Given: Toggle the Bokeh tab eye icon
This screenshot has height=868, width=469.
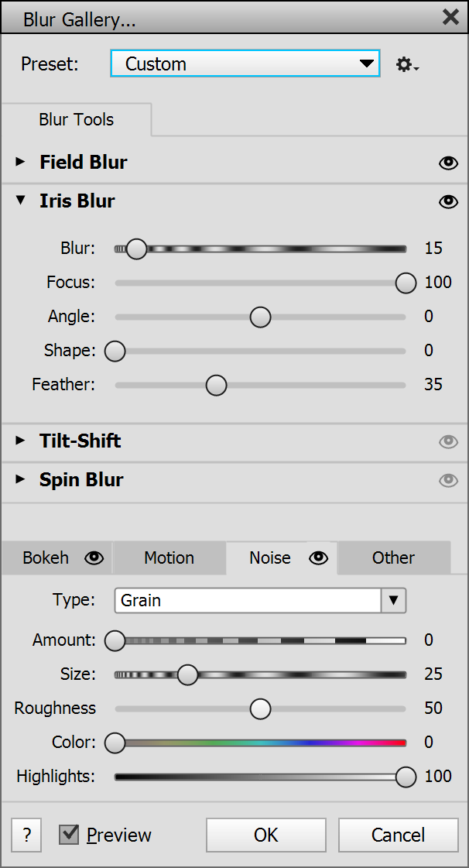Looking at the screenshot, I should [x=94, y=558].
